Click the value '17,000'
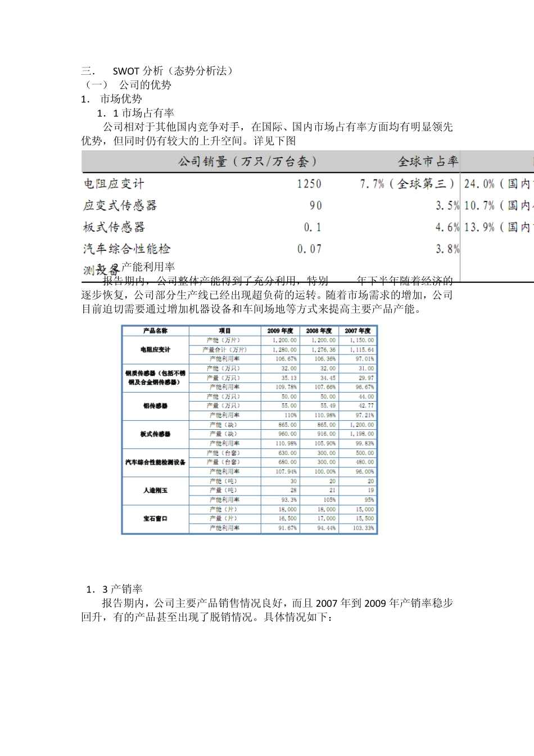The image size is (534, 756). pos(327,519)
